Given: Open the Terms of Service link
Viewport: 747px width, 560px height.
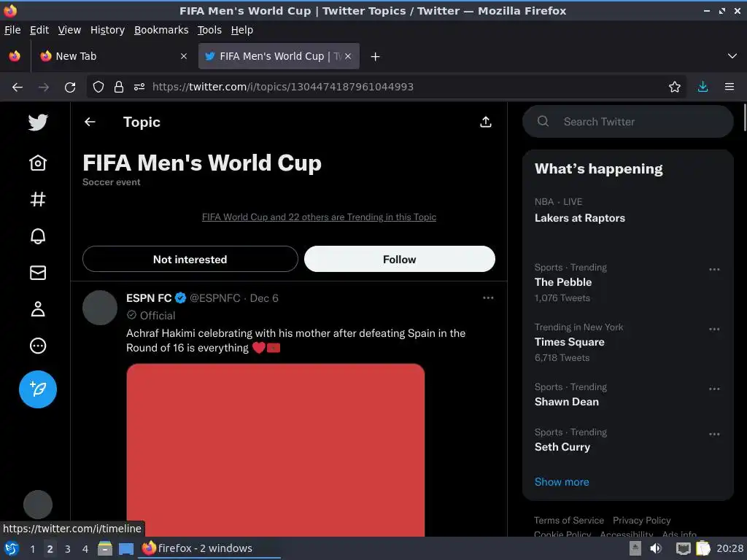Looking at the screenshot, I should pos(569,521).
